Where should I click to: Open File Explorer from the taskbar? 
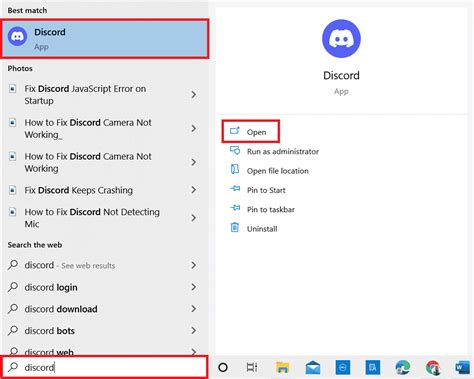pyautogui.click(x=282, y=367)
